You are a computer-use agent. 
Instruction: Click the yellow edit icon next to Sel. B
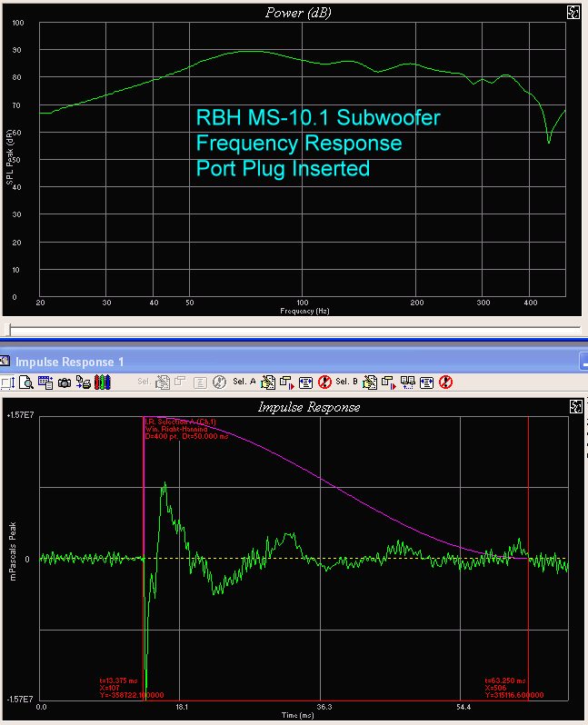[370, 382]
